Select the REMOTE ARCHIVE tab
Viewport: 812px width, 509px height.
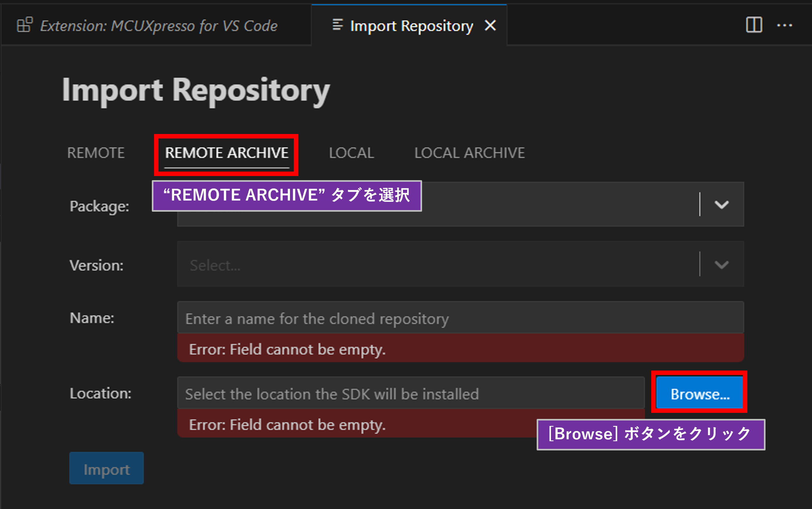pyautogui.click(x=226, y=153)
